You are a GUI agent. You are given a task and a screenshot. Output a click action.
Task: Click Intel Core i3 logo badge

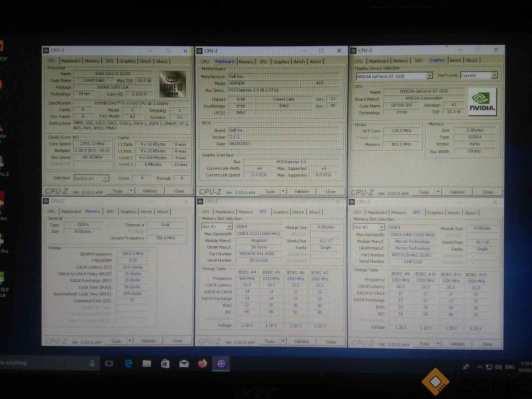[173, 83]
